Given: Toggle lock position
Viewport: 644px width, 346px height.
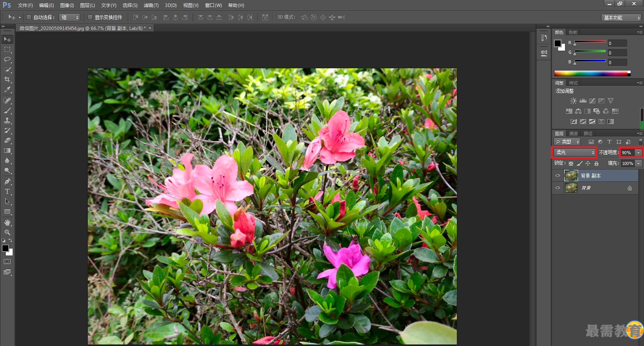Looking at the screenshot, I should 588,163.
